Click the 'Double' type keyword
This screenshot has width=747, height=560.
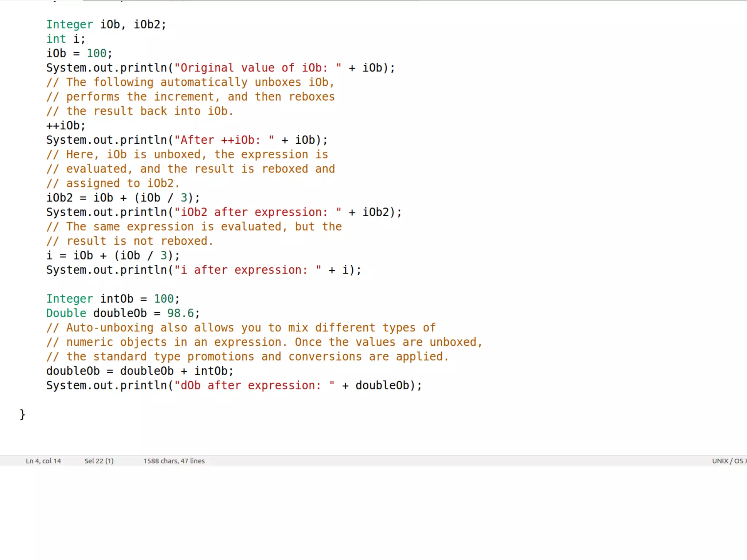tap(66, 313)
